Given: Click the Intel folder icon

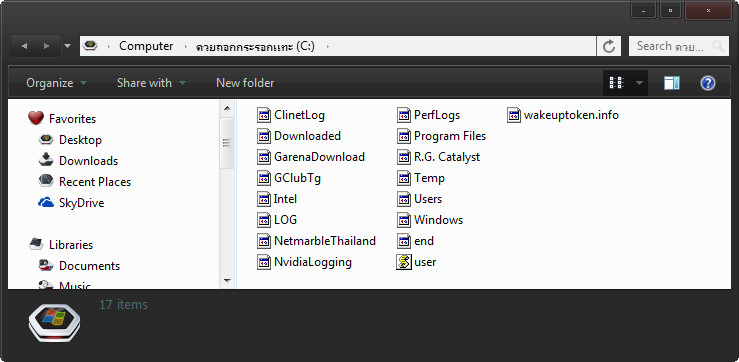Looking at the screenshot, I should [x=264, y=199].
